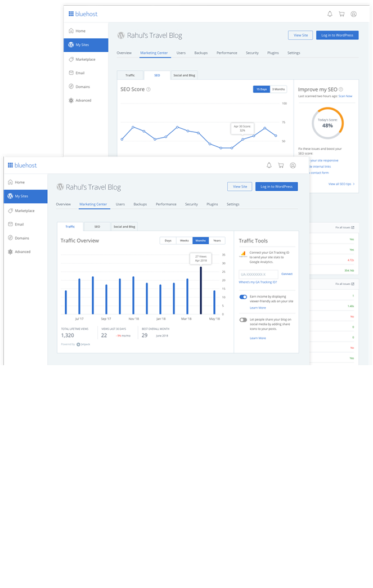373x588 pixels.
Task: Click total lifetime views value 1,320
Action: pyautogui.click(x=68, y=335)
